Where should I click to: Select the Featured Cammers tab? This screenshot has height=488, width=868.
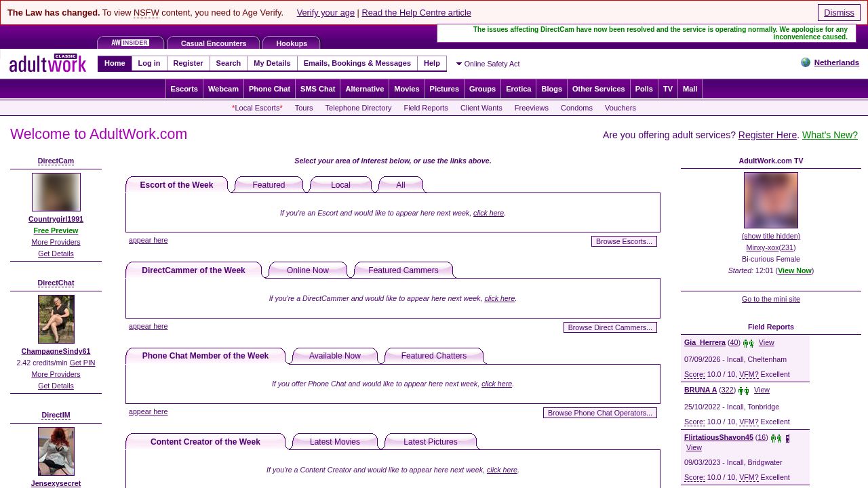coord(403,270)
